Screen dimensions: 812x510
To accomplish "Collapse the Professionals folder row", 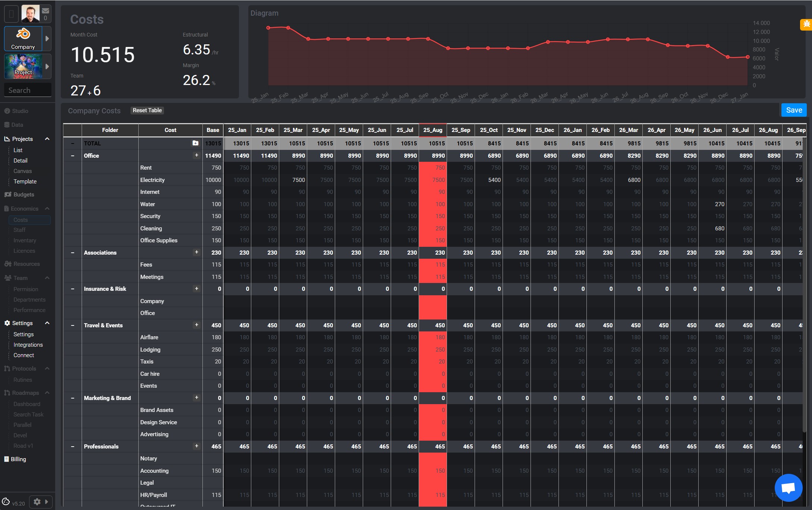I will [72, 447].
